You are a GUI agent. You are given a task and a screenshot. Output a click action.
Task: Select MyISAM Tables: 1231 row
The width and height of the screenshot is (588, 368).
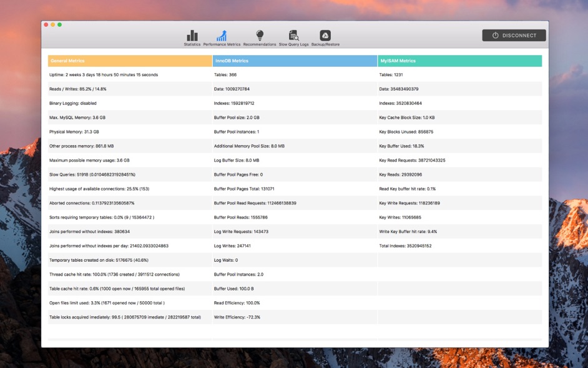[x=460, y=75]
